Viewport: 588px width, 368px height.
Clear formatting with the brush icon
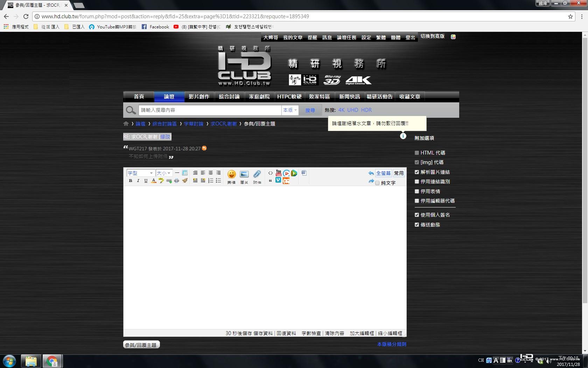click(185, 181)
